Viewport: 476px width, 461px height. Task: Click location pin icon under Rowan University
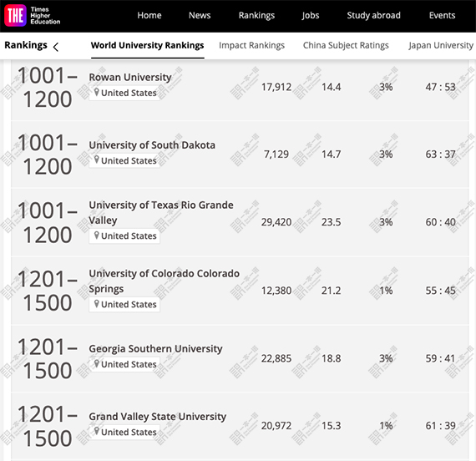pos(97,92)
